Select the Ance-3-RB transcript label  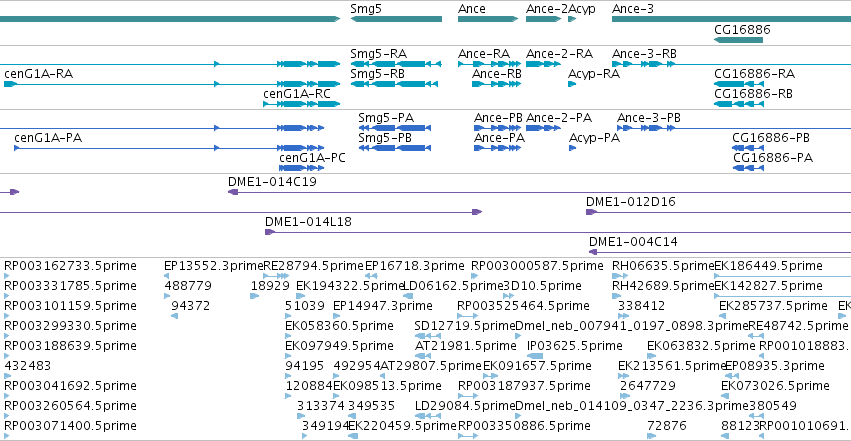pos(644,54)
